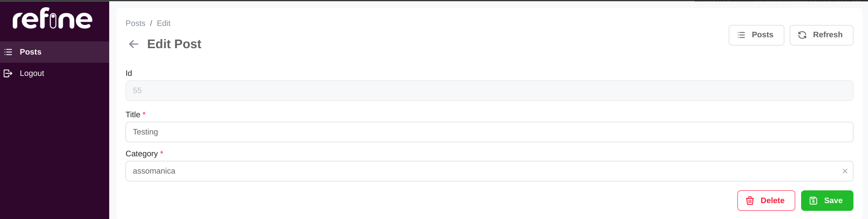Click the back arrow beside Edit Post
The width and height of the screenshot is (868, 219).
click(x=133, y=44)
